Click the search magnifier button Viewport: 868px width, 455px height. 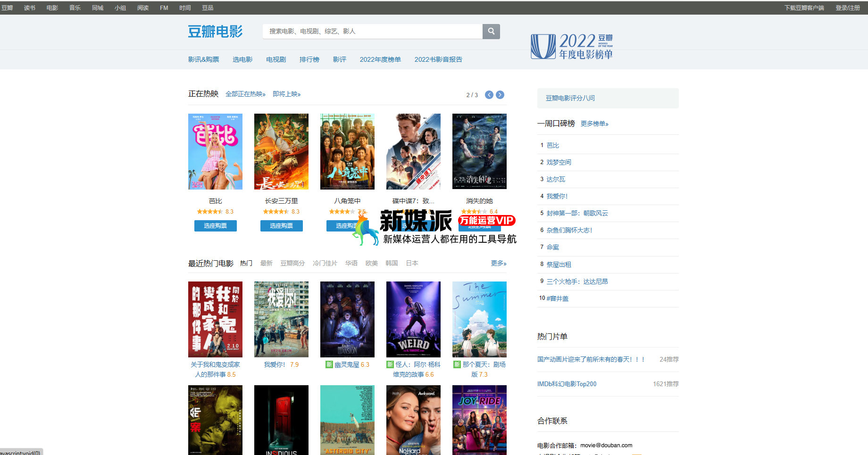point(491,32)
